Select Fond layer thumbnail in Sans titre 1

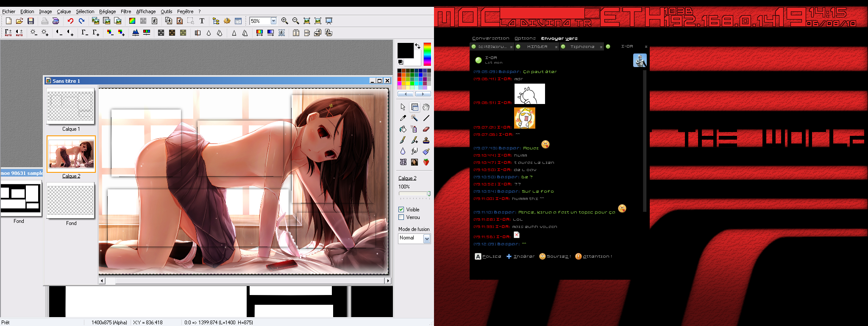tap(70, 200)
